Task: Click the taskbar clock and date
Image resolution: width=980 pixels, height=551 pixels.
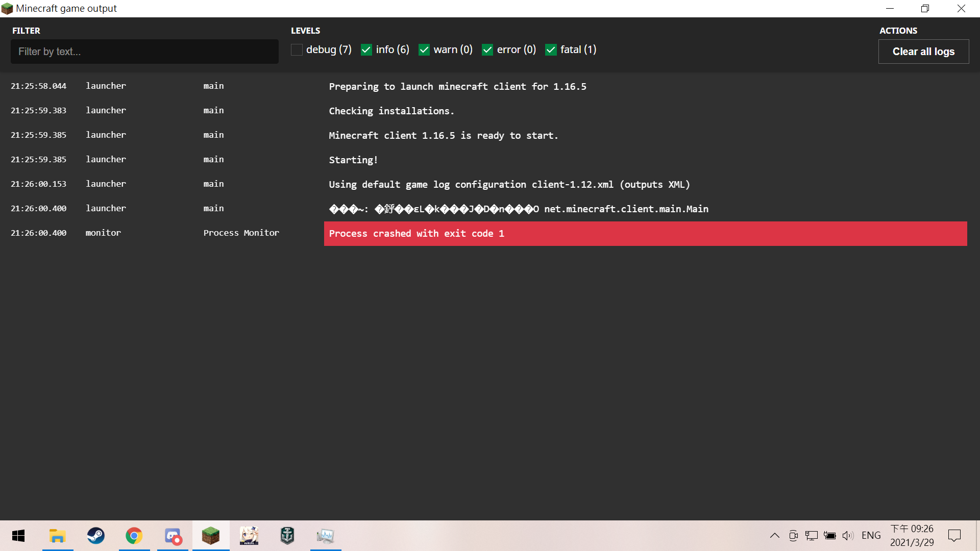Action: [912, 536]
